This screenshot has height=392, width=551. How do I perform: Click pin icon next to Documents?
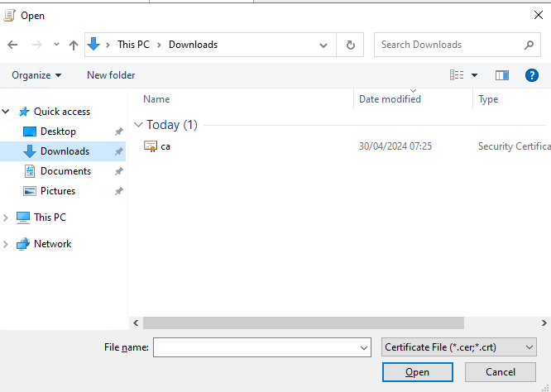(119, 171)
